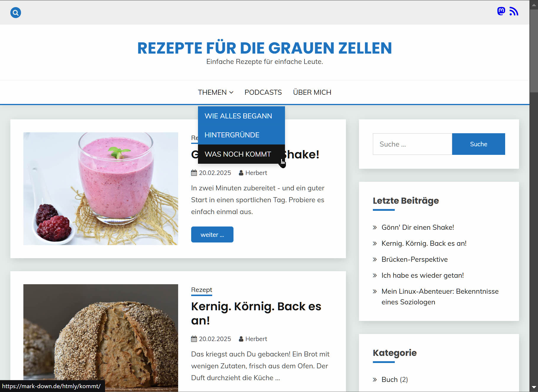Viewport: 538px width, 392px height.
Task: Open the RSS feed icon
Action: 514,11
